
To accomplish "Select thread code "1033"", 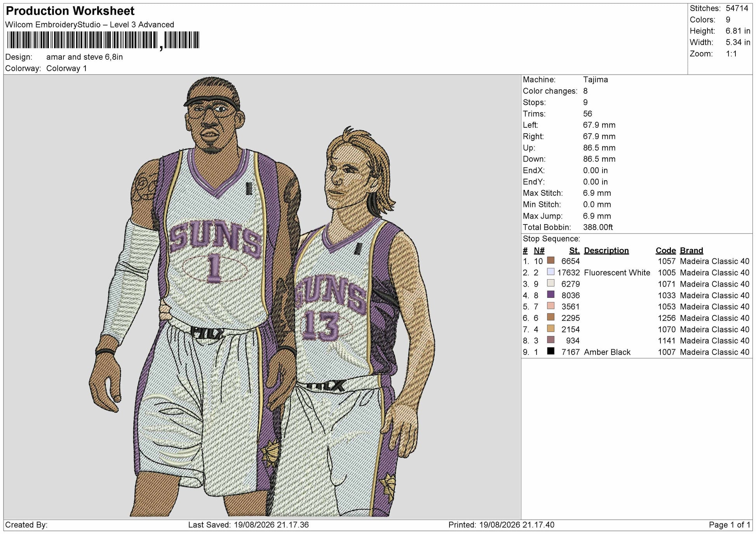I will pos(667,296).
